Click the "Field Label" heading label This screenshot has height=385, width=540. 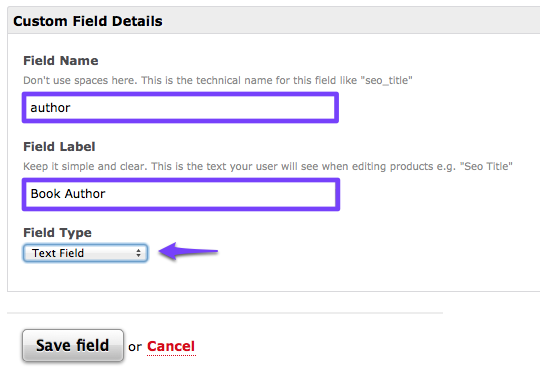[x=59, y=147]
